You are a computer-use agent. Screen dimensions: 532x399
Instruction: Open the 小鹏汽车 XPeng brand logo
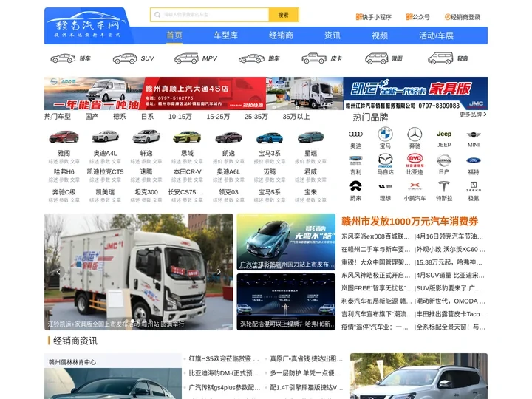coord(415,186)
